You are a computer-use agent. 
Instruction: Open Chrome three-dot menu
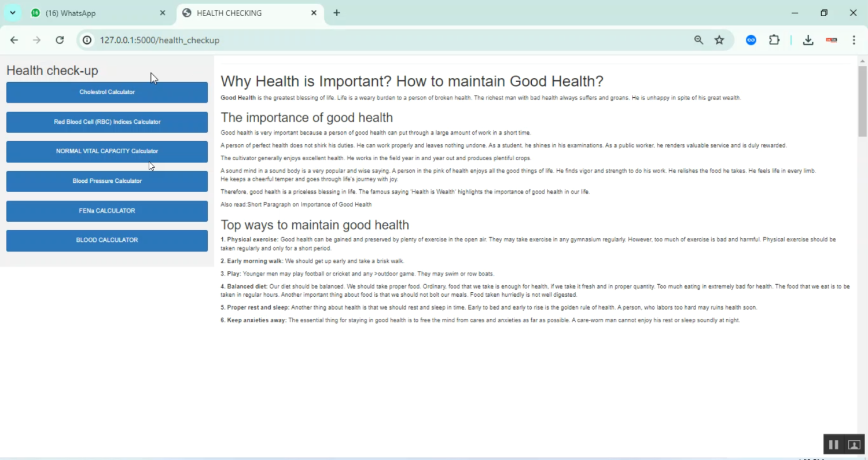click(854, 40)
